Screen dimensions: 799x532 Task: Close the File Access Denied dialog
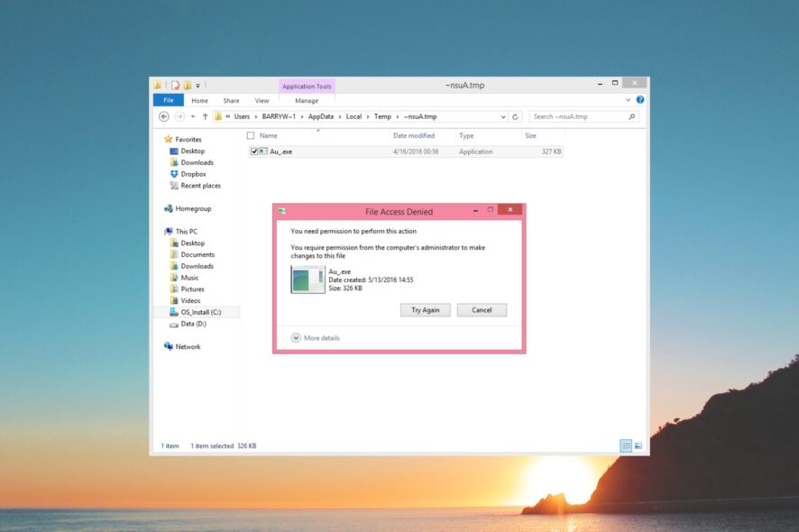(510, 209)
